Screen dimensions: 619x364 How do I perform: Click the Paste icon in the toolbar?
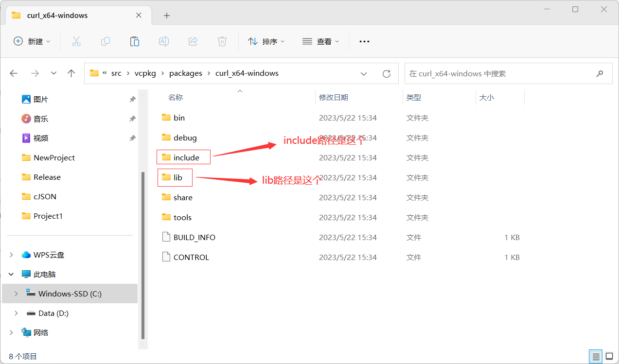pyautogui.click(x=135, y=41)
